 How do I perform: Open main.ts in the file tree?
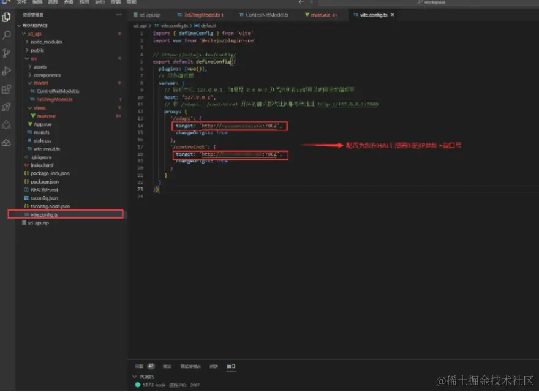42,132
